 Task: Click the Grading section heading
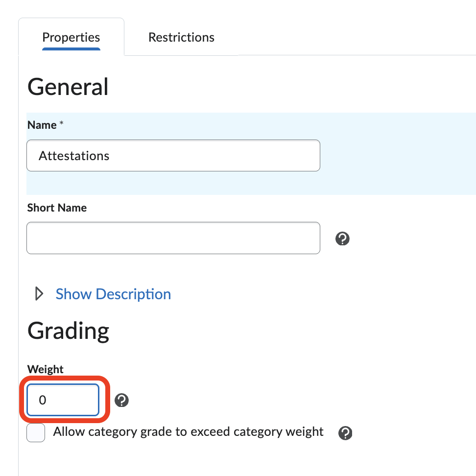[x=68, y=331]
